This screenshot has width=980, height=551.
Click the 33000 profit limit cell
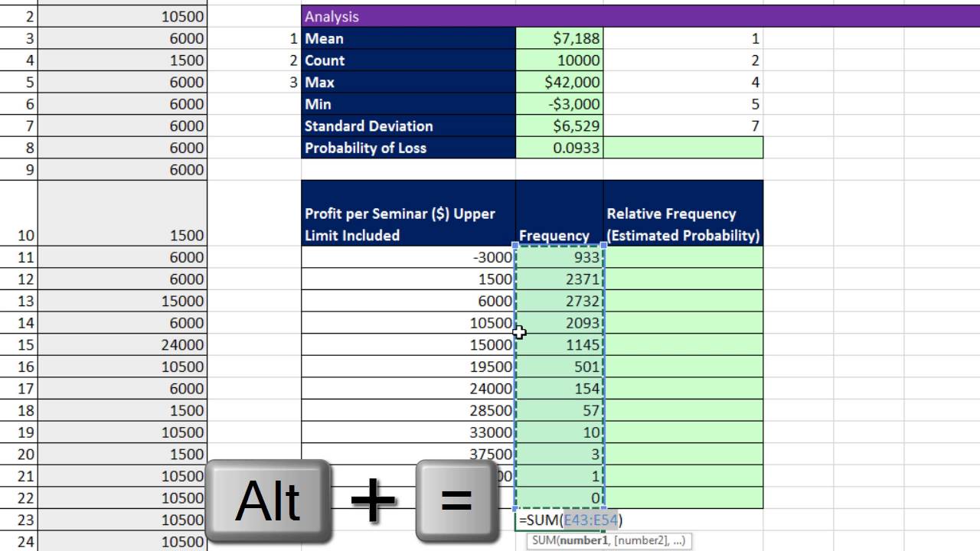coord(409,432)
